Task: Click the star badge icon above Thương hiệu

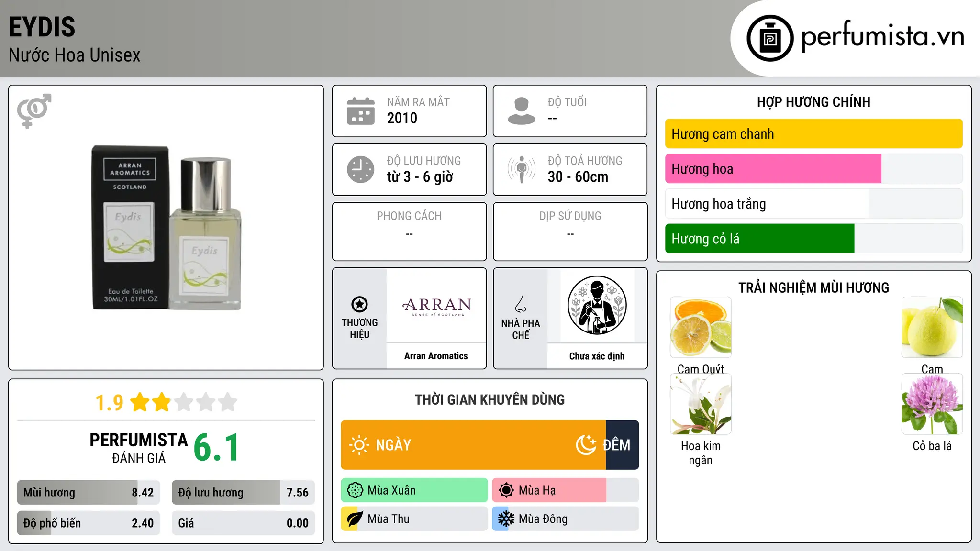Action: tap(359, 304)
